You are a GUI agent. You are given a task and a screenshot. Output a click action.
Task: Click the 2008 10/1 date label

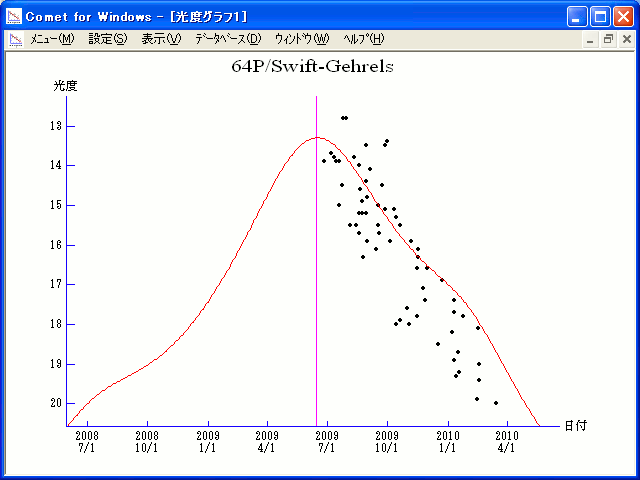tap(147, 442)
